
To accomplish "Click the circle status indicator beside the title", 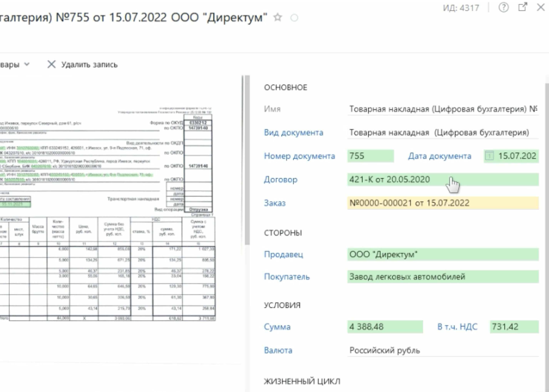I will tap(294, 18).
